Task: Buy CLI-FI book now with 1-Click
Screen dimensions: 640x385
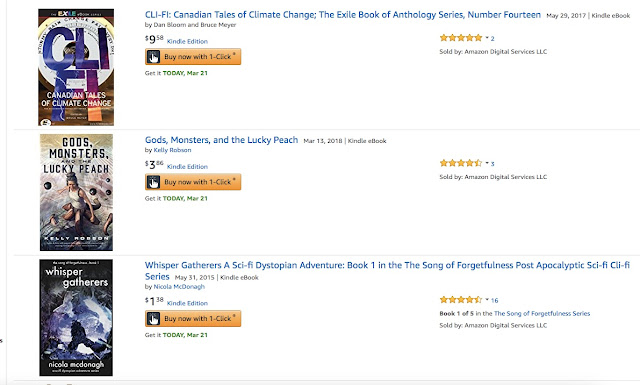Action: [193, 57]
